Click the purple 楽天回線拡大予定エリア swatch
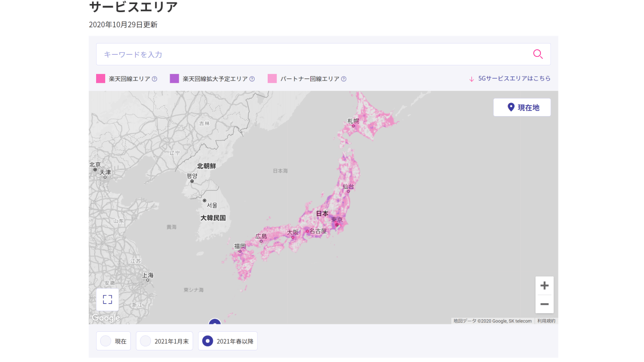 pyautogui.click(x=175, y=78)
